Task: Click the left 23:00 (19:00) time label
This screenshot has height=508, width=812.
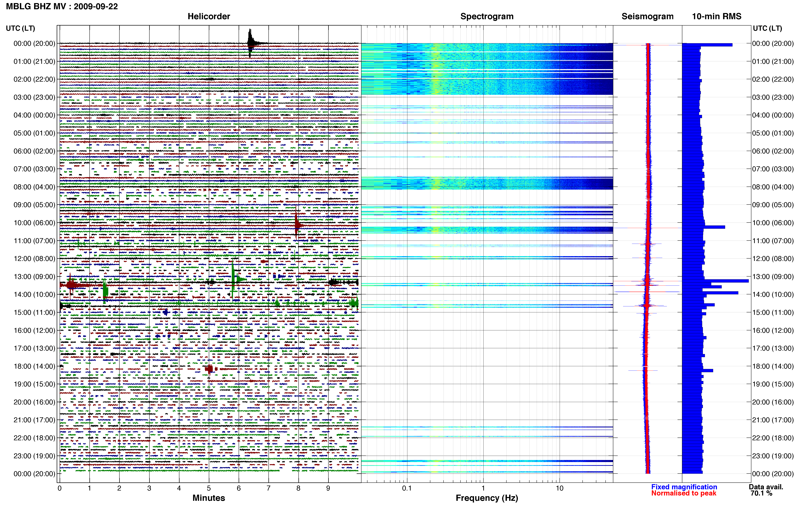Action: click(x=34, y=456)
